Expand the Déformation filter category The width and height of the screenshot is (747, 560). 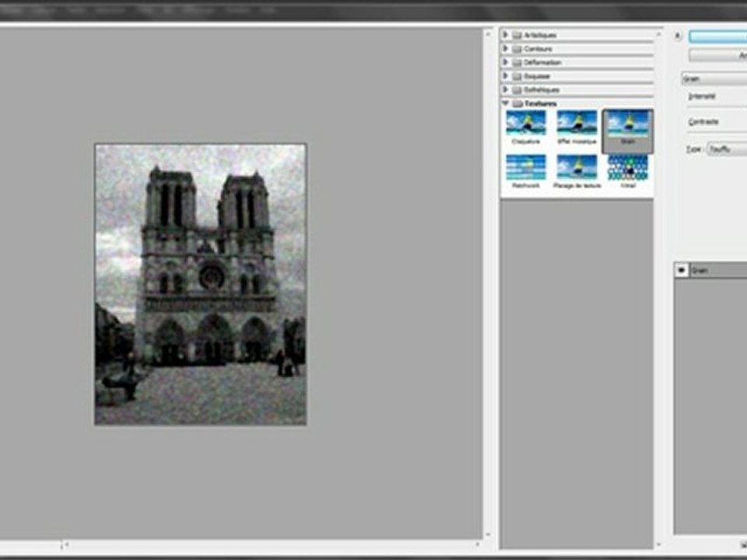coord(506,62)
